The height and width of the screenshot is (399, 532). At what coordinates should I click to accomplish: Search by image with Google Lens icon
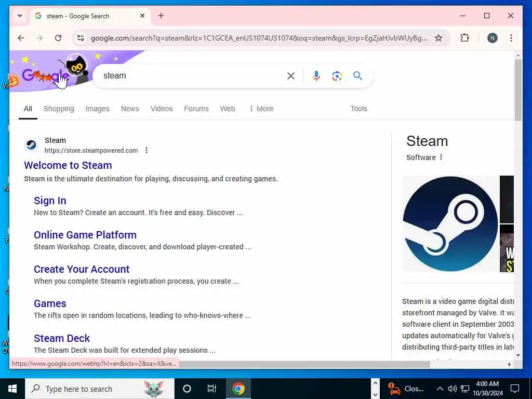337,76
